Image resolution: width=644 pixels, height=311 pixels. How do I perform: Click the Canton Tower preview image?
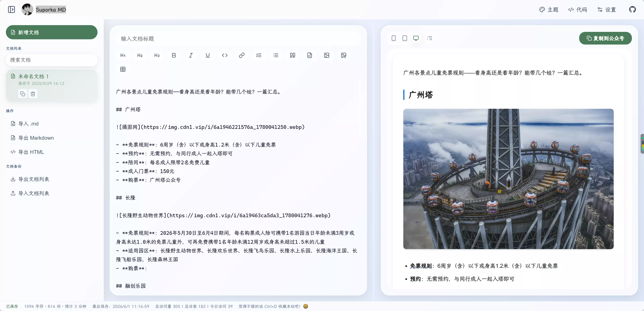point(508,179)
